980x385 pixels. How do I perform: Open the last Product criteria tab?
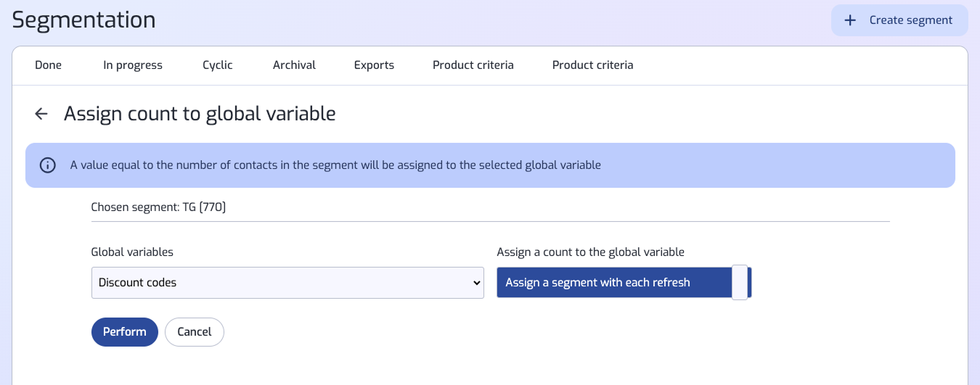coord(593,65)
